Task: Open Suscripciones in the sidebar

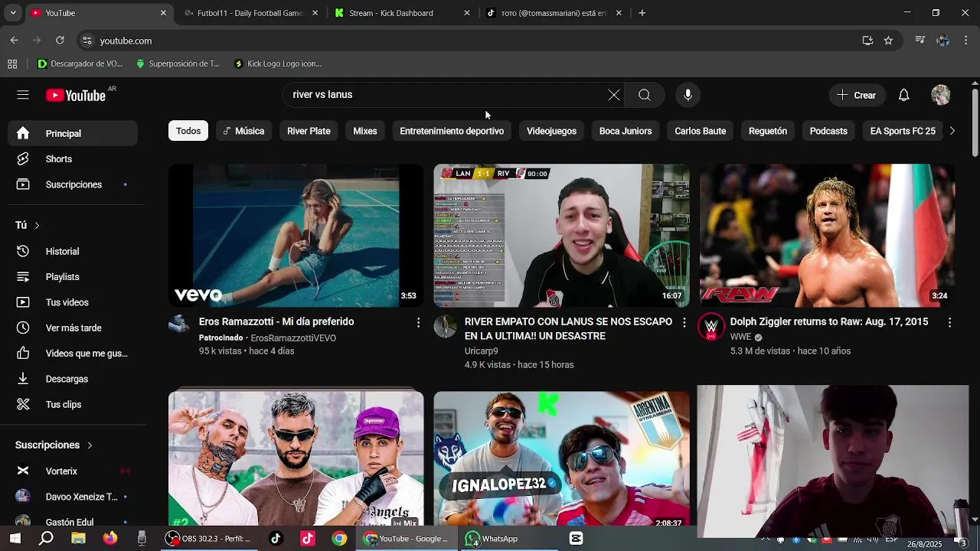Action: [73, 184]
